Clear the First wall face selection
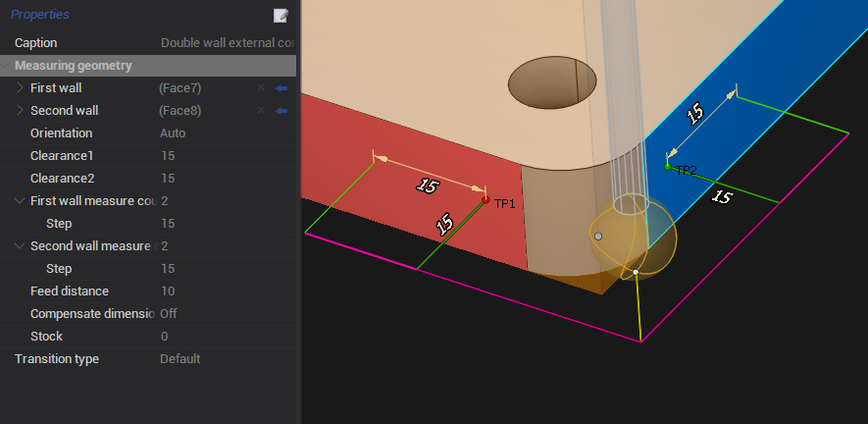 (x=261, y=88)
